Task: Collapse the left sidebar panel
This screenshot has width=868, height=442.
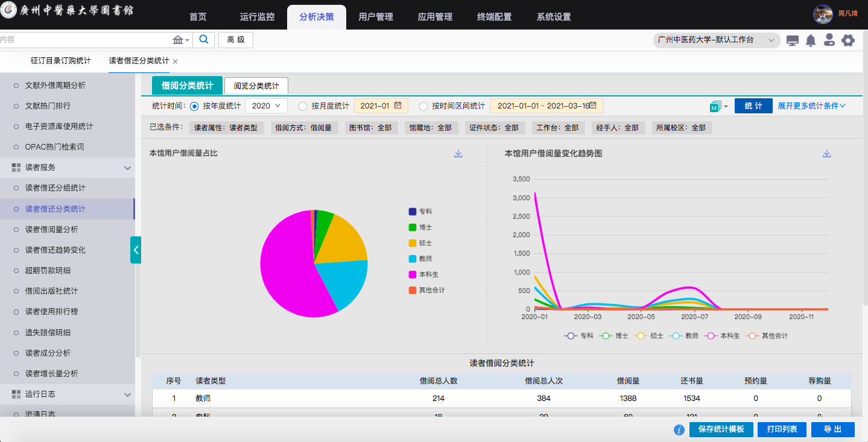Action: [x=136, y=250]
